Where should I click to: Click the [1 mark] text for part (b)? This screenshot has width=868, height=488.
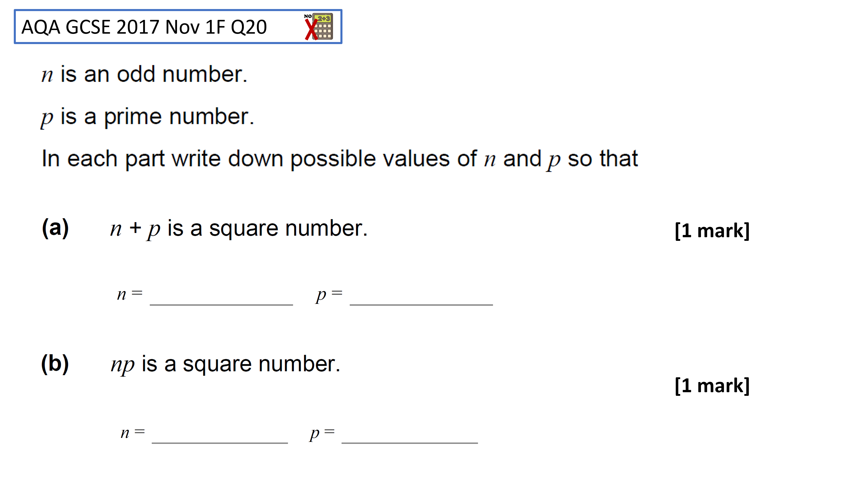[x=712, y=386]
